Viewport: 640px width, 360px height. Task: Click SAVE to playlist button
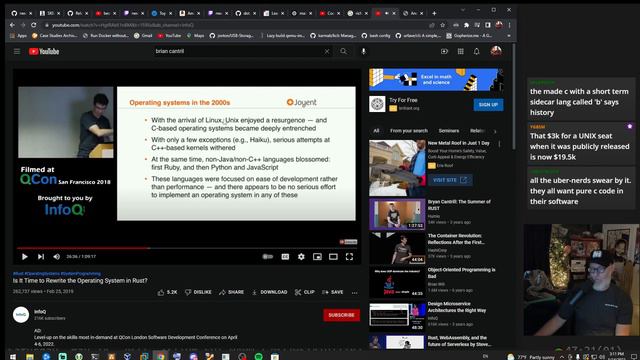tap(333, 292)
